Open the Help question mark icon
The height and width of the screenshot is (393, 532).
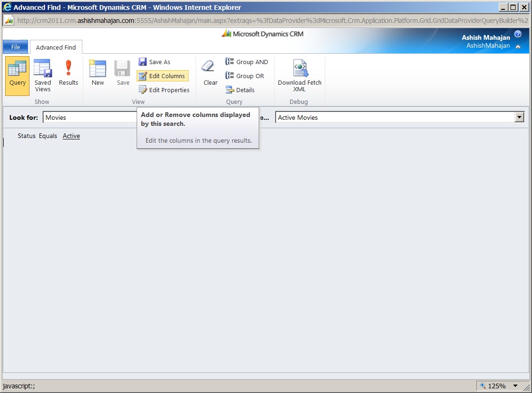tap(518, 34)
